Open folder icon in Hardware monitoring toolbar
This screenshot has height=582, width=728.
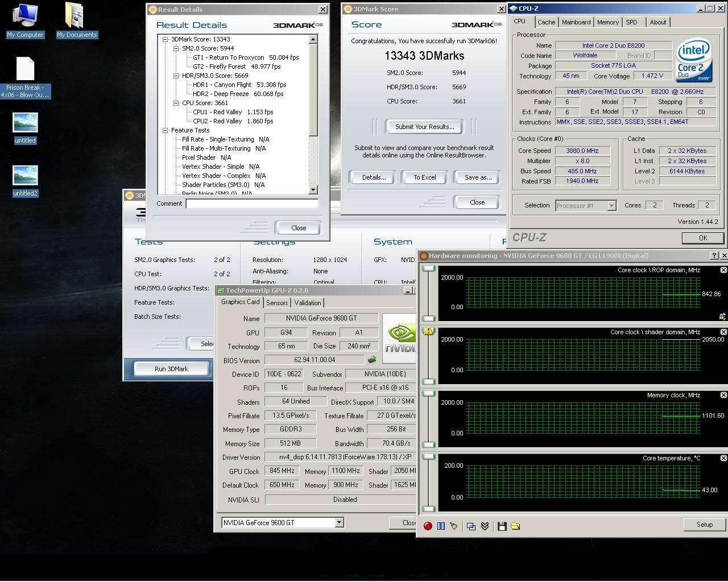pos(515,526)
